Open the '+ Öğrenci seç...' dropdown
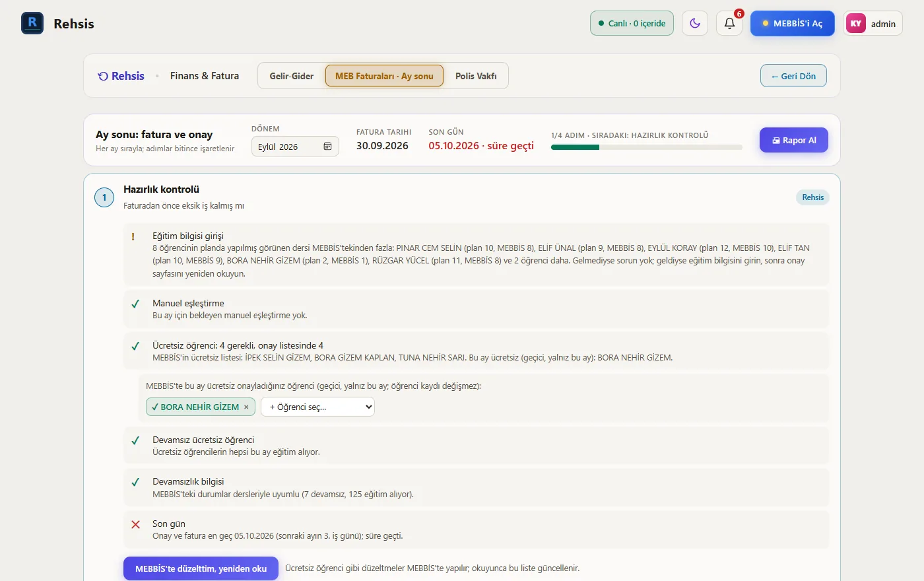Viewport: 924px width, 581px height. pyautogui.click(x=318, y=407)
